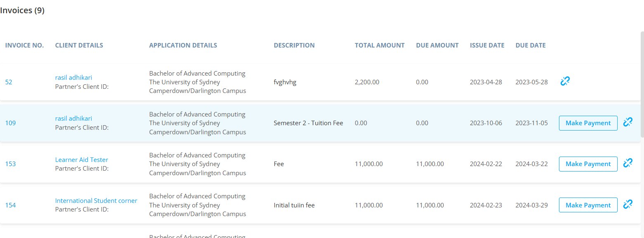Open invoice number 154
Image resolution: width=644 pixels, height=238 pixels.
tap(10, 205)
